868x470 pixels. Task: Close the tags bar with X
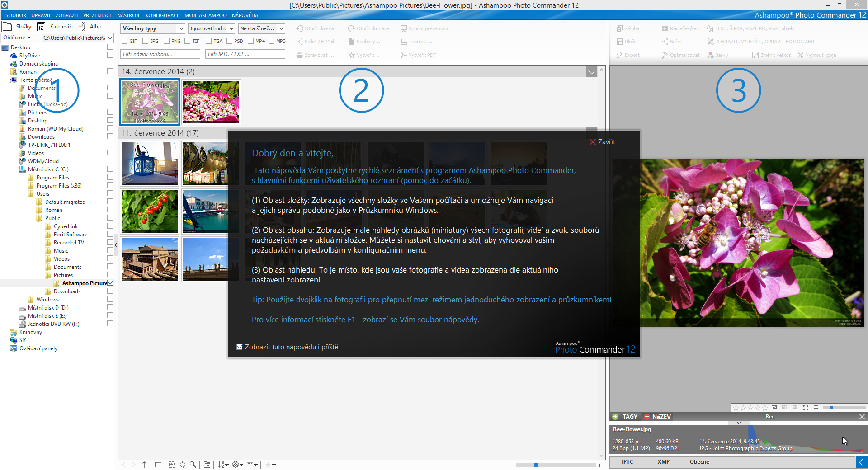[862, 417]
